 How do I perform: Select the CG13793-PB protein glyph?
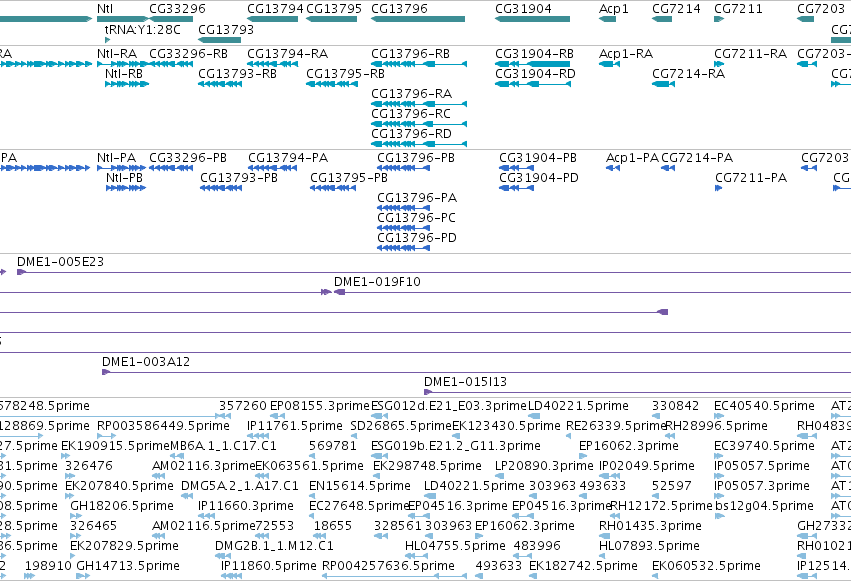pyautogui.click(x=221, y=188)
